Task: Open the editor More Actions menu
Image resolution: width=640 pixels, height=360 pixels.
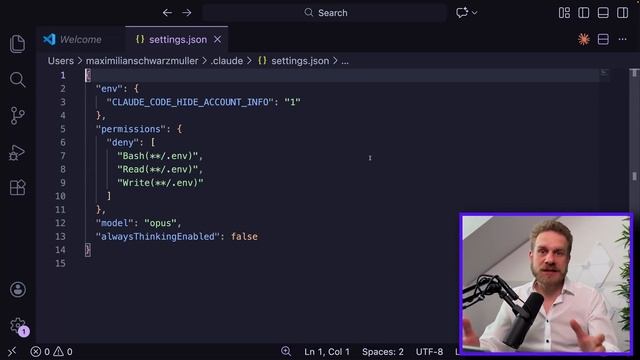Action: [622, 40]
